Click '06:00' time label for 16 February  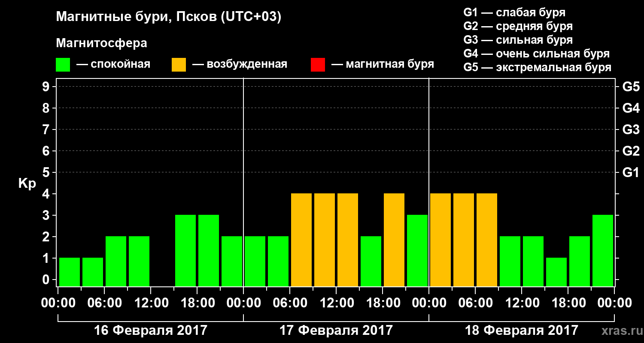pos(104,303)
